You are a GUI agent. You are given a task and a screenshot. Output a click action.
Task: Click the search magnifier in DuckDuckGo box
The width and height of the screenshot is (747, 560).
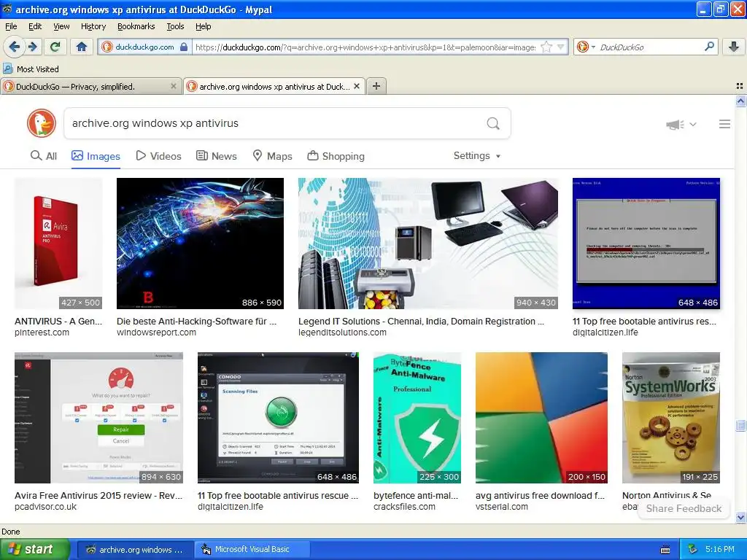point(493,123)
